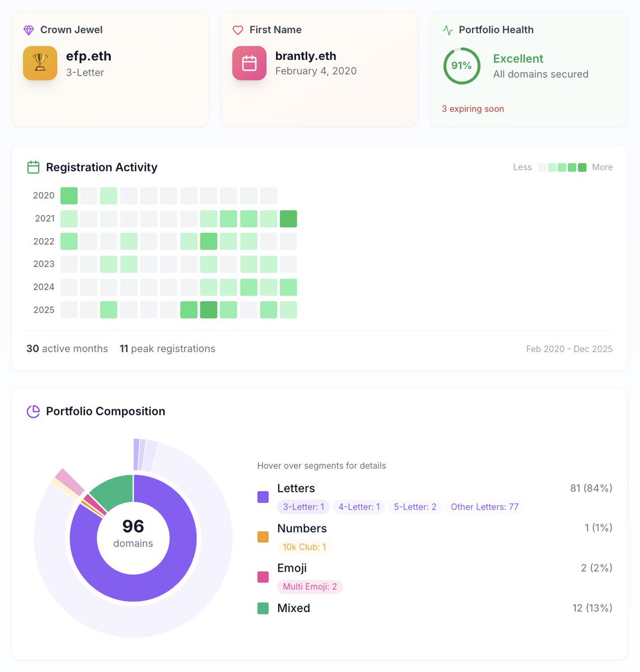Image resolution: width=640 pixels, height=672 pixels.
Task: Toggle the pink Emoji legend swatch
Action: click(x=263, y=576)
